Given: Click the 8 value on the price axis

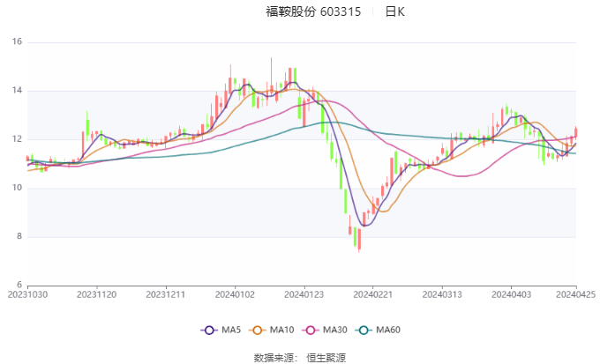Looking at the screenshot, I should coord(19,236).
